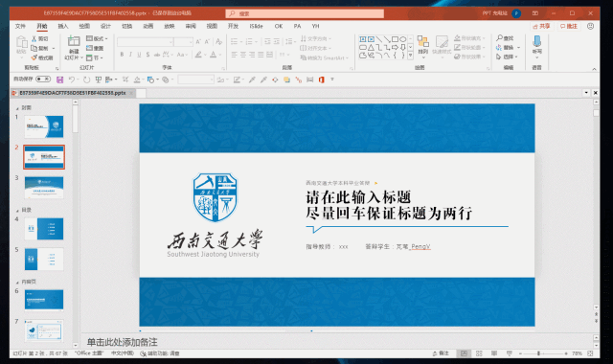This screenshot has height=364, width=613.
Task: Collapse the 封面 section in slide panel
Action: [17, 108]
